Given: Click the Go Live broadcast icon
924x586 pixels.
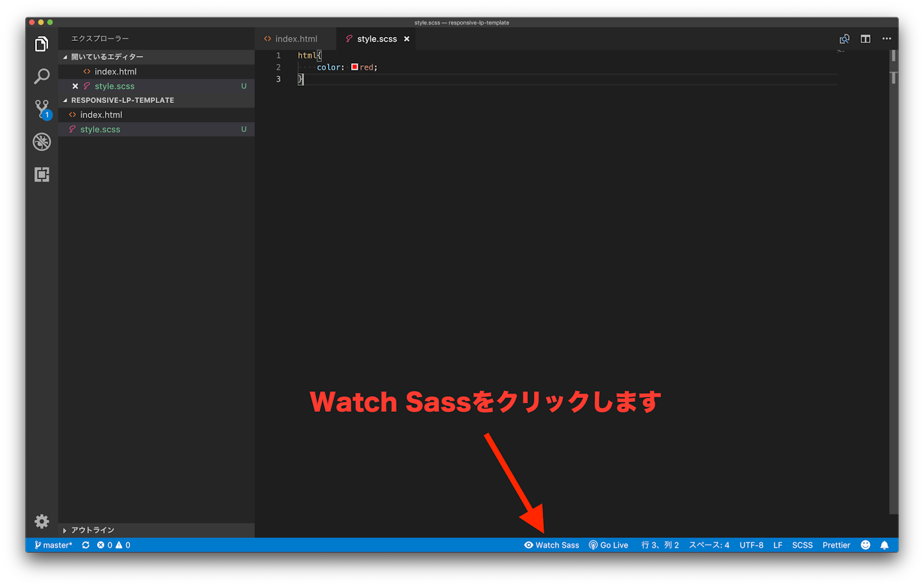Looking at the screenshot, I should tap(593, 545).
